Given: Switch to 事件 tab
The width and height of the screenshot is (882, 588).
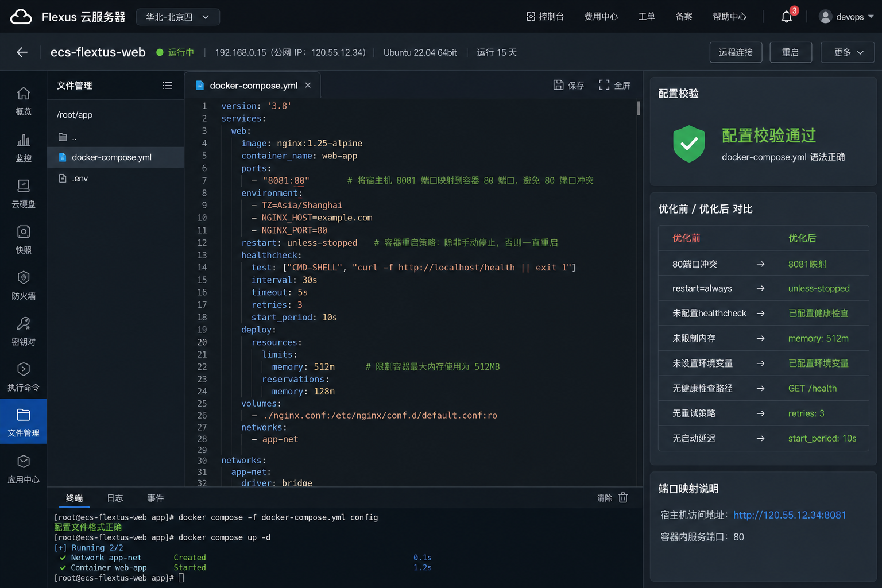Looking at the screenshot, I should tap(155, 498).
